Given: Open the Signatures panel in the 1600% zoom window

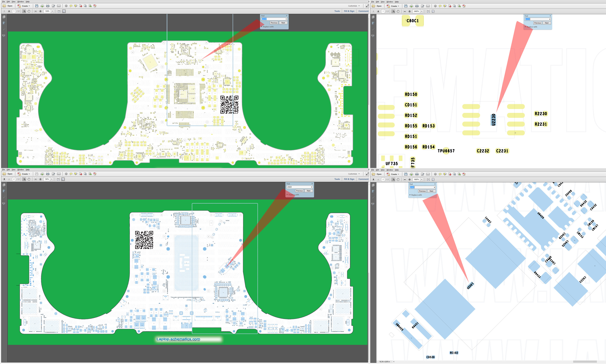Looking at the screenshot, I should click(x=373, y=204).
